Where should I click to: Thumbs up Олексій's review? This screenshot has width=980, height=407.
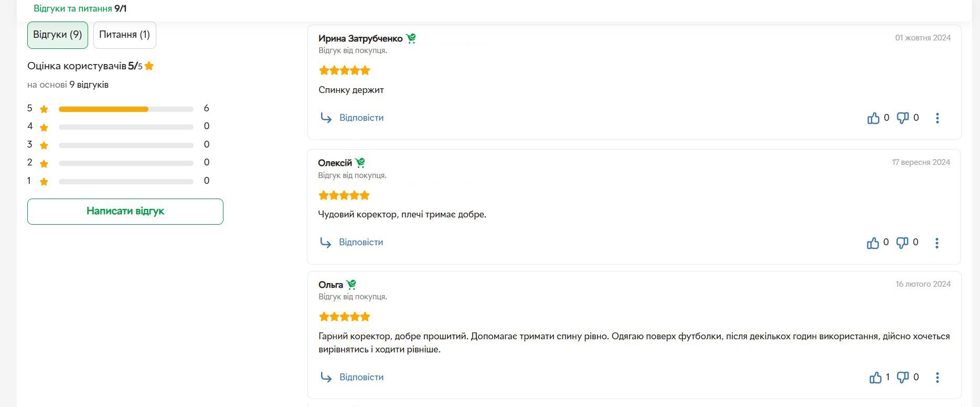tap(873, 243)
